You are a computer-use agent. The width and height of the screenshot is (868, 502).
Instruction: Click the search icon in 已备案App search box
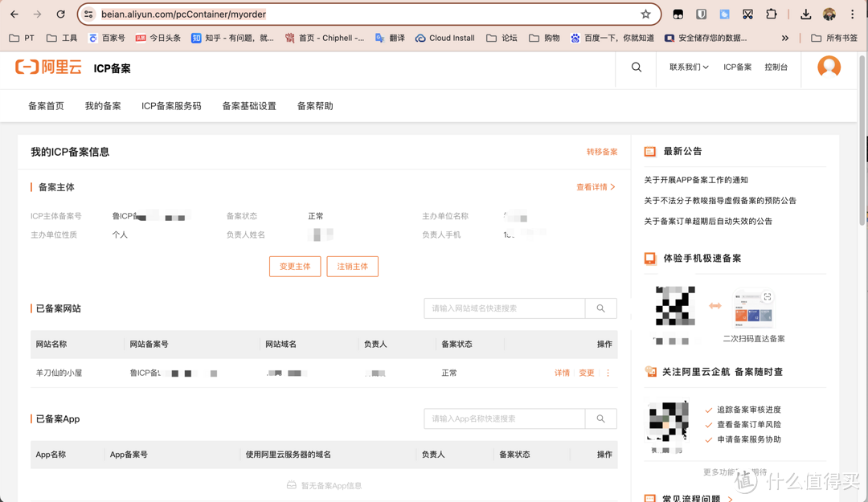click(x=600, y=418)
